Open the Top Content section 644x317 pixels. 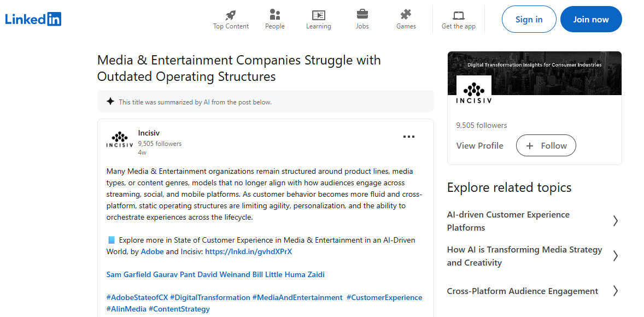pyautogui.click(x=230, y=18)
